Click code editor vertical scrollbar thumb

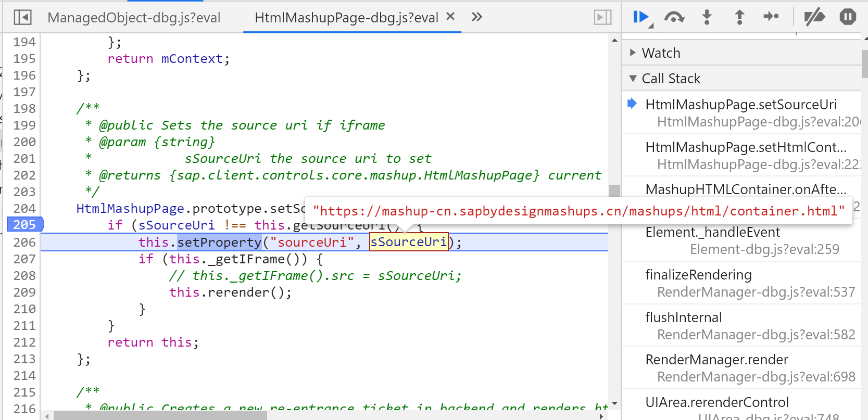click(x=614, y=190)
